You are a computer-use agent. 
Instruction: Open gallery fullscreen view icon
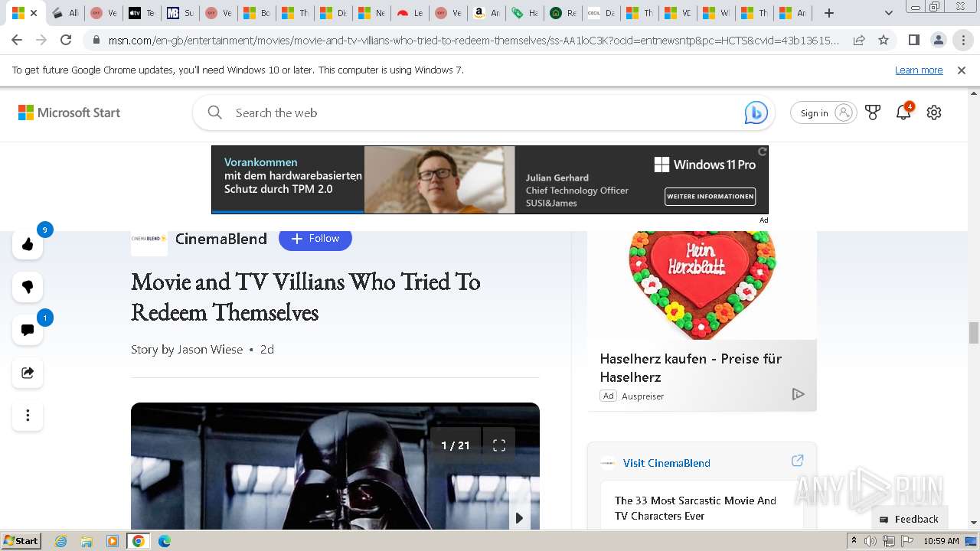(499, 445)
